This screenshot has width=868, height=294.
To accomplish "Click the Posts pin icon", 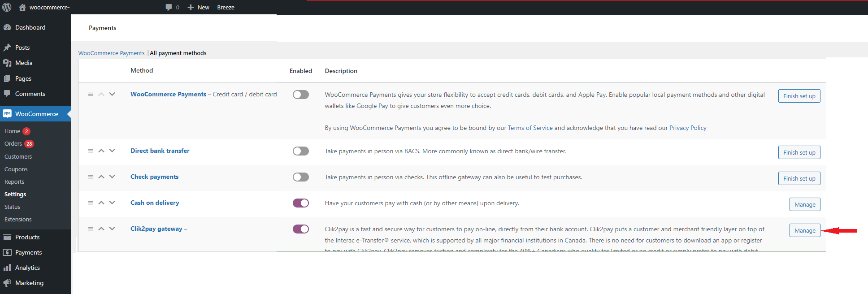I will coord(7,48).
